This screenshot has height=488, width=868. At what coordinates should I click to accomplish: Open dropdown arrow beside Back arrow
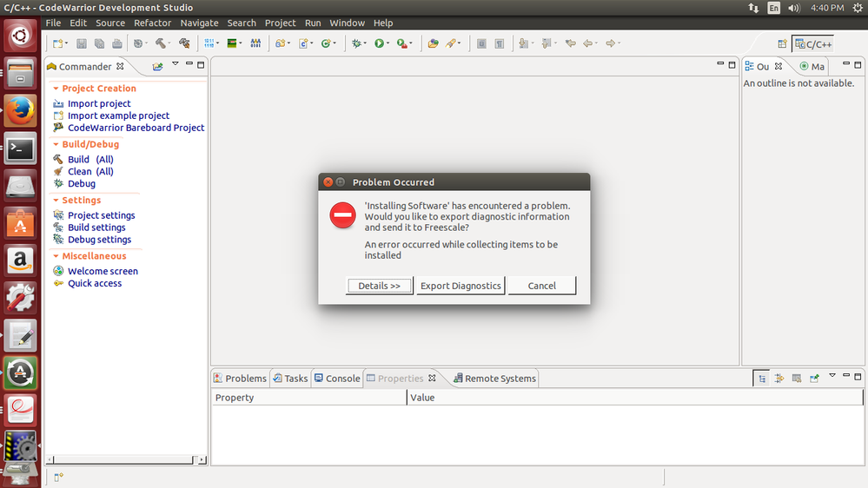click(x=597, y=43)
